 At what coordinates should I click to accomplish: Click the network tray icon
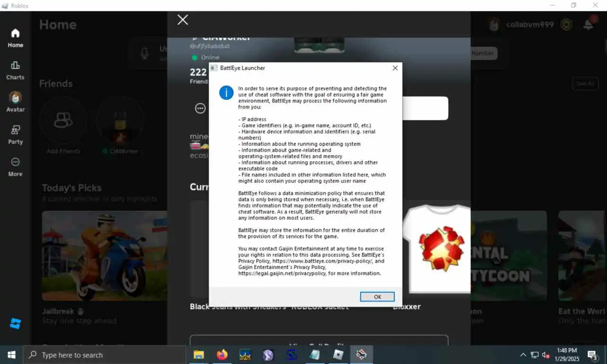click(x=534, y=355)
